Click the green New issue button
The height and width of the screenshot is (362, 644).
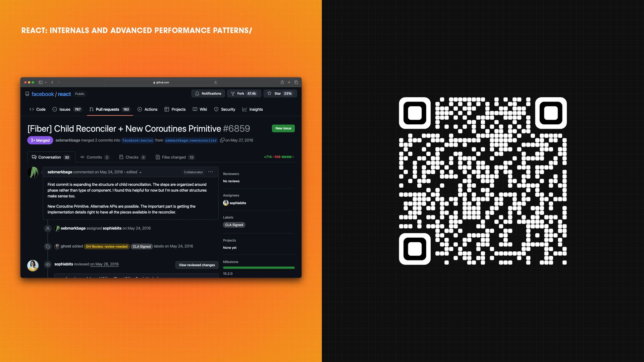[283, 128]
